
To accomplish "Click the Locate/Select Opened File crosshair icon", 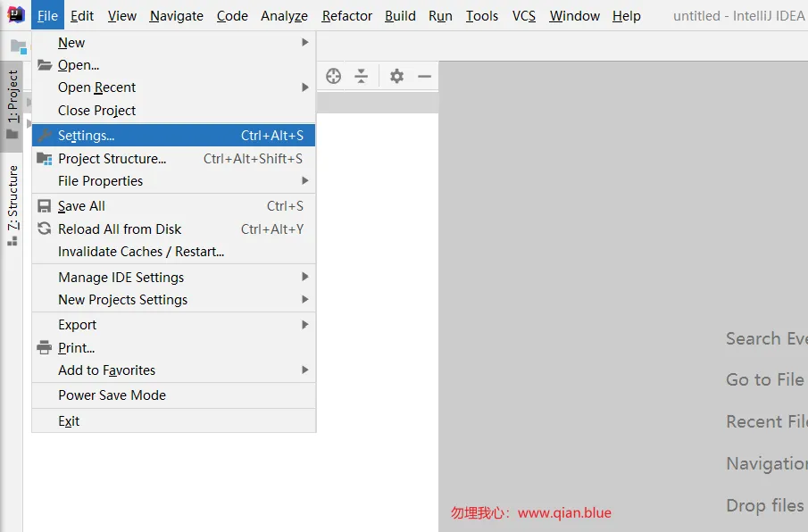I will 333,76.
